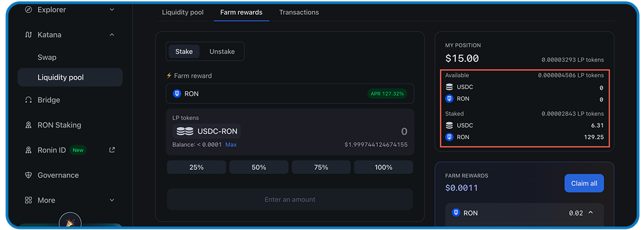
Task: Click the RON Staking icon
Action: 28,125
